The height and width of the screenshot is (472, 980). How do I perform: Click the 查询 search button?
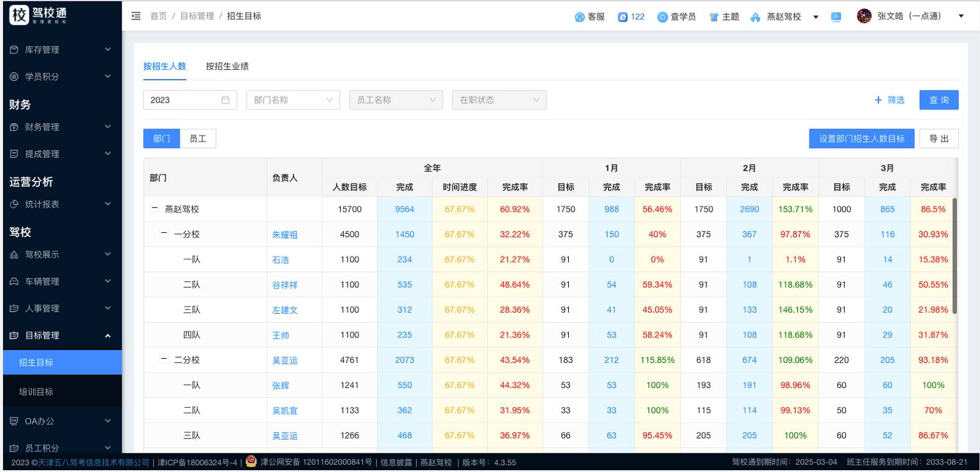(938, 100)
